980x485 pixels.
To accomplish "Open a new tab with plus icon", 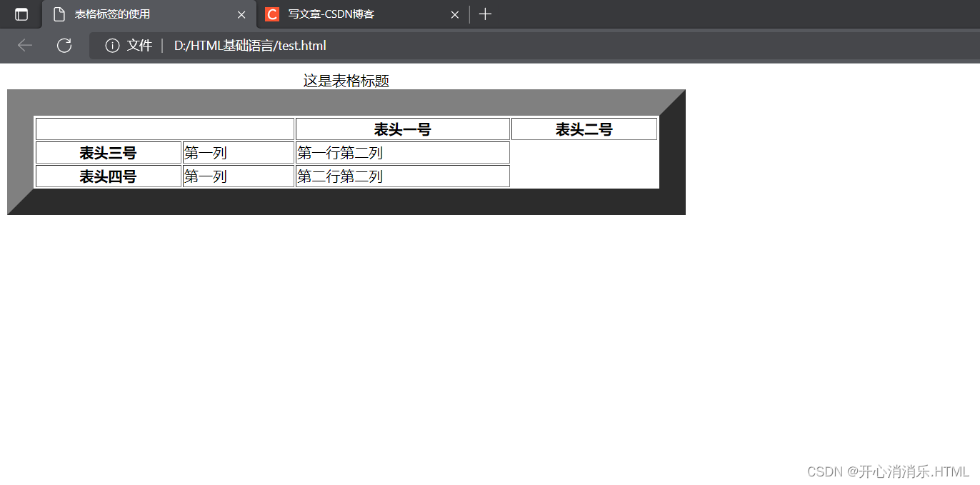I will (485, 14).
